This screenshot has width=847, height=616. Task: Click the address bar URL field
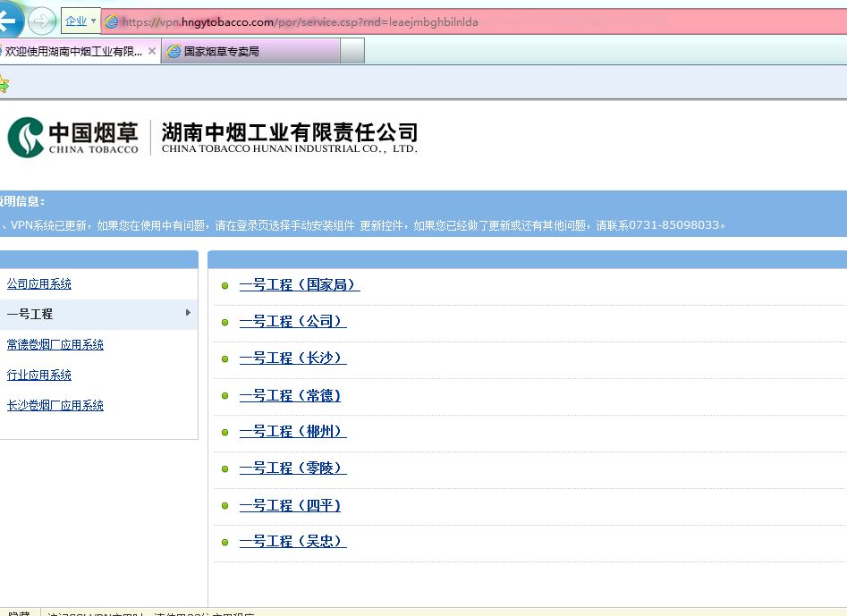pyautogui.click(x=475, y=22)
